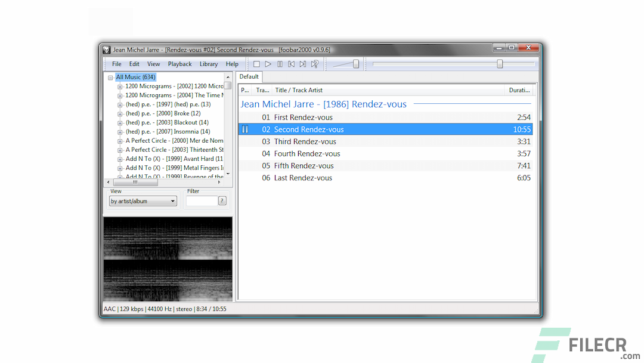Click the Filter help question mark button
Screen dimensions: 644x363
[x=221, y=201]
